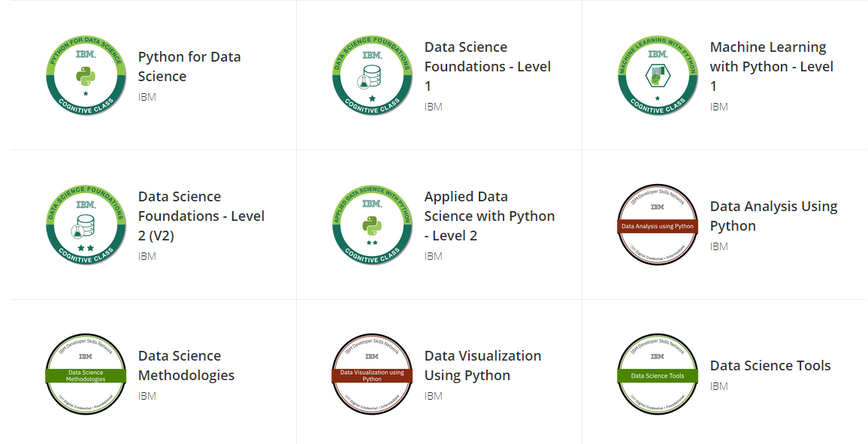Click the IBM issuer label under Python for Data Science
This screenshot has width=868, height=444.
[x=147, y=97]
